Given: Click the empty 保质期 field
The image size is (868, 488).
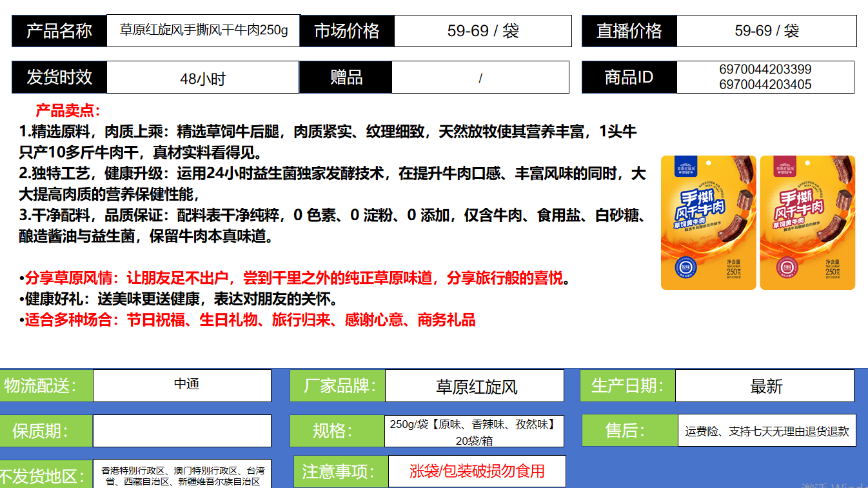Looking at the screenshot, I should coord(182,431).
